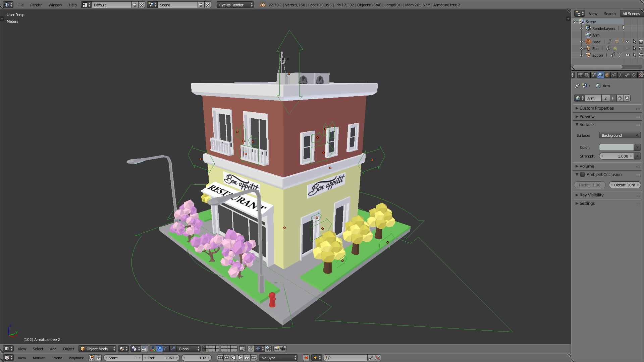Enable the Ambient Occlusion checkbox
Viewport: 644px width, 362px height.
pos(583,174)
